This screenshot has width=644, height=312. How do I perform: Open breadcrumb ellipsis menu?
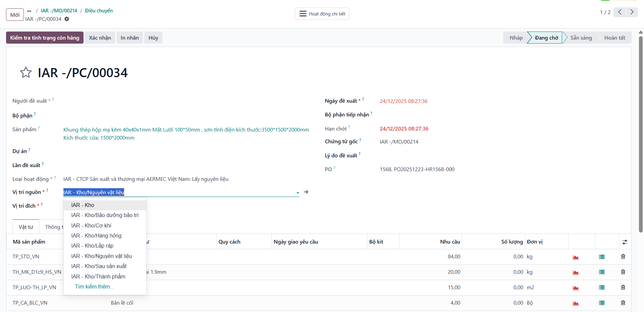[29, 11]
